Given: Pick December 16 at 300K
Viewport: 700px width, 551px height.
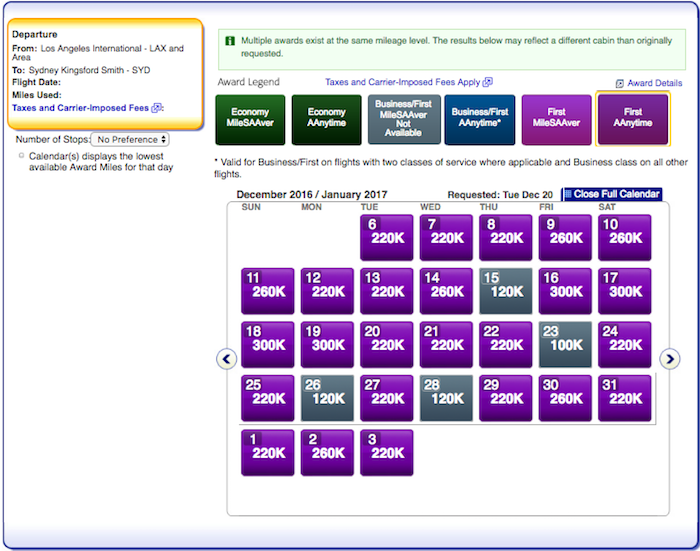Looking at the screenshot, I should coord(565,291).
